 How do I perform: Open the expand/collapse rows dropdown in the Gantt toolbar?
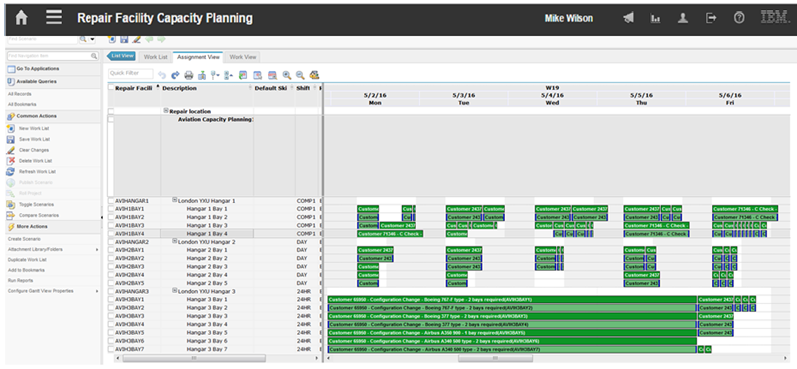pyautogui.click(x=229, y=75)
